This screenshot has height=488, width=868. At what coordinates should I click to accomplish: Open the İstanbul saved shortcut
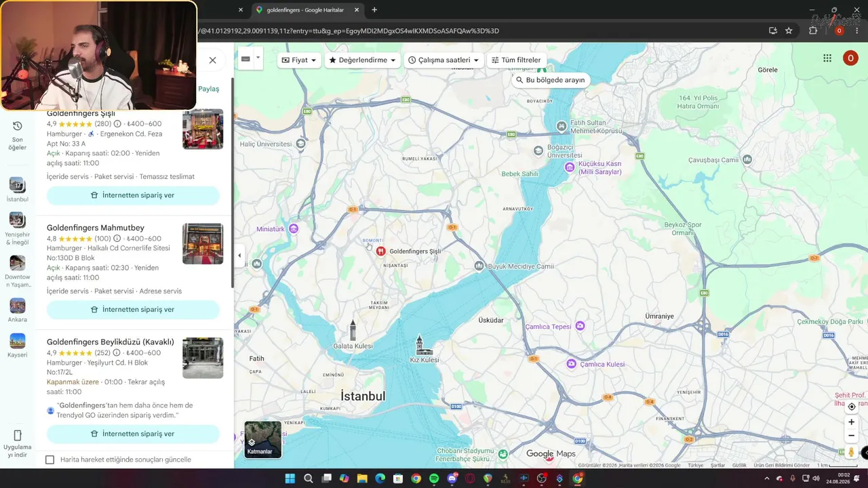[17, 190]
